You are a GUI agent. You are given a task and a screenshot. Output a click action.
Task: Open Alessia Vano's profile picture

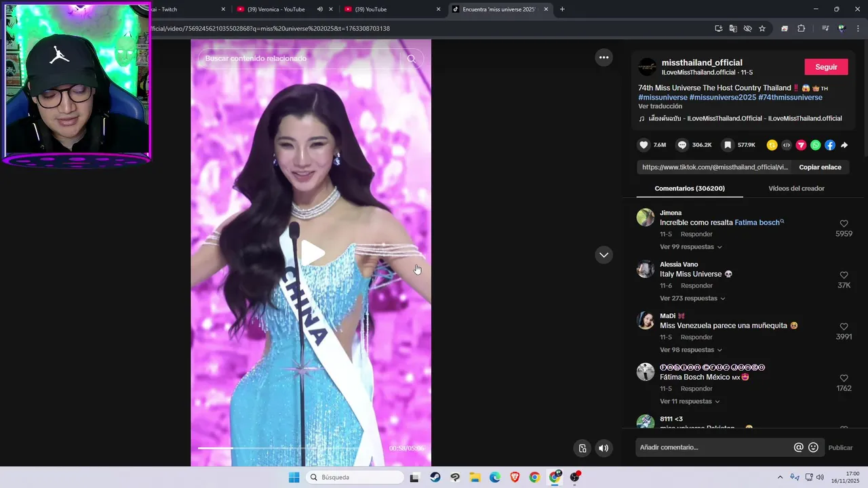(646, 269)
